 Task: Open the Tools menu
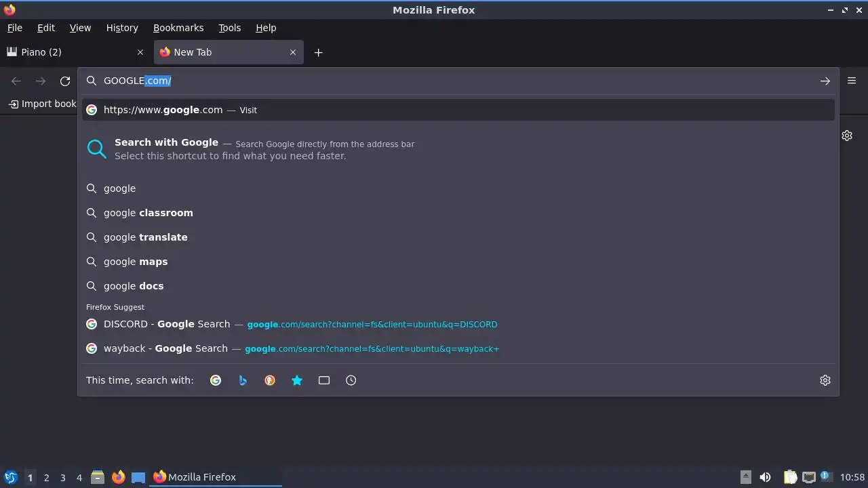229,28
